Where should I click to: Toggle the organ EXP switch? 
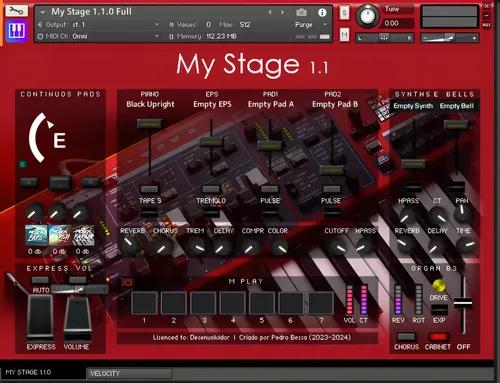440,310
